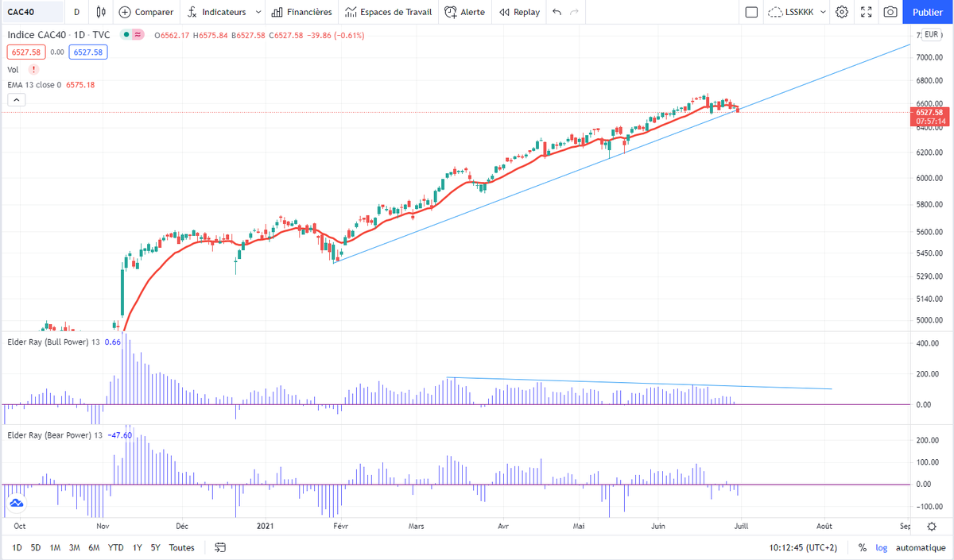Image resolution: width=954 pixels, height=560 pixels.
Task: Undo the last chart action
Action: (x=556, y=12)
